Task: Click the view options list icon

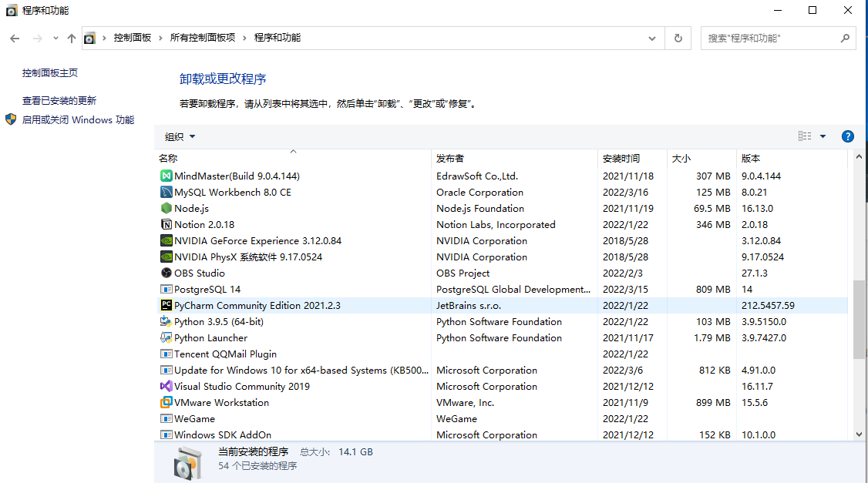Action: [x=805, y=136]
